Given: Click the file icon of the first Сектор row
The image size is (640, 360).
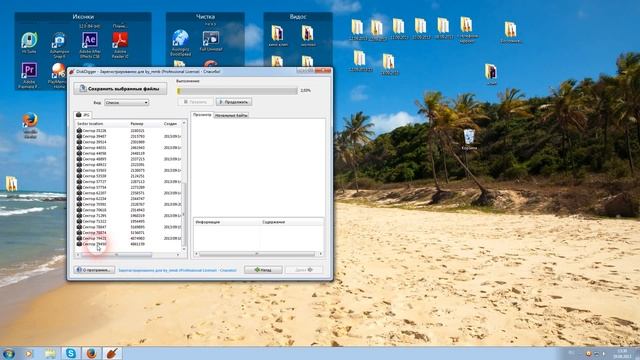Looking at the screenshot, I should tap(79, 131).
